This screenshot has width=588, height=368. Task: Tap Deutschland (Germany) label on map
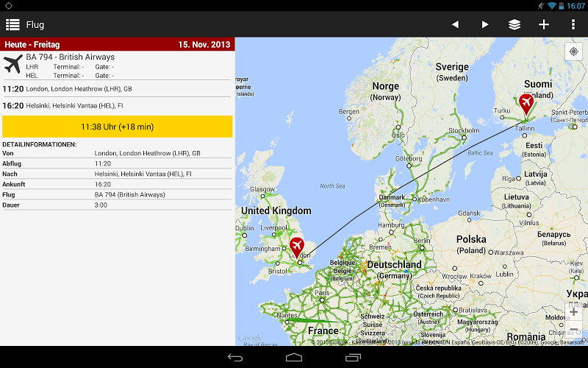[394, 270]
